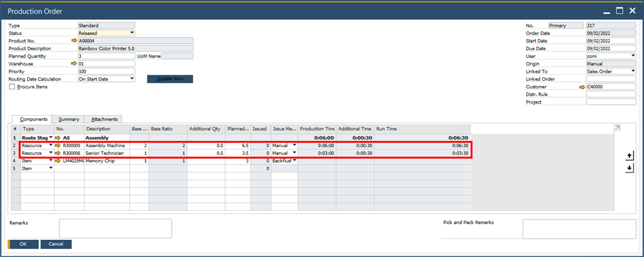Open the Status dropdown showing Released
The image size is (644, 257).
(x=132, y=33)
